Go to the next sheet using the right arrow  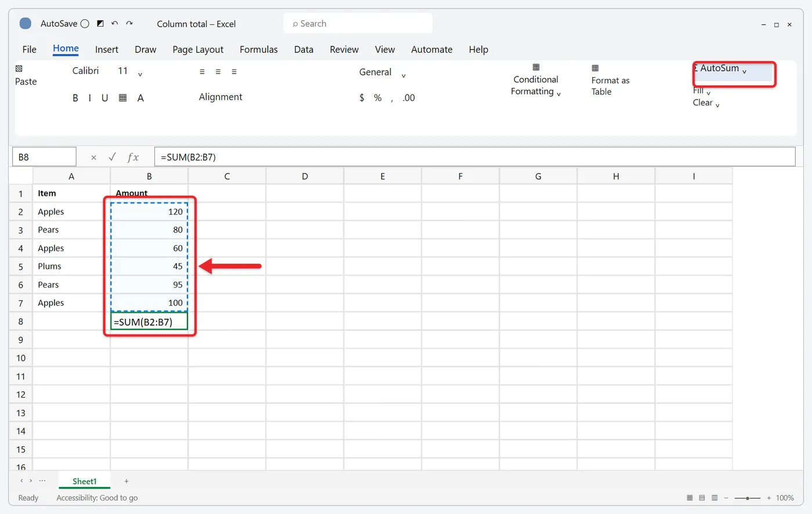(x=31, y=481)
